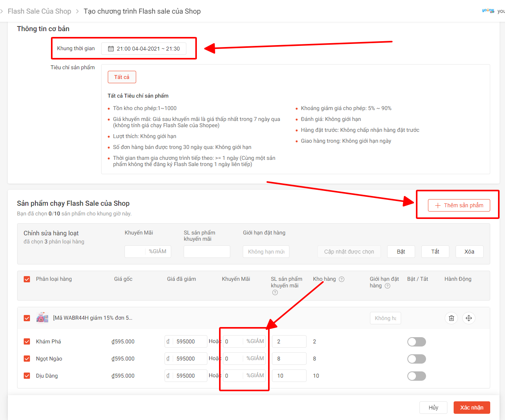Open the Giới hạn đặt hàng bulk dropdown

click(x=266, y=252)
